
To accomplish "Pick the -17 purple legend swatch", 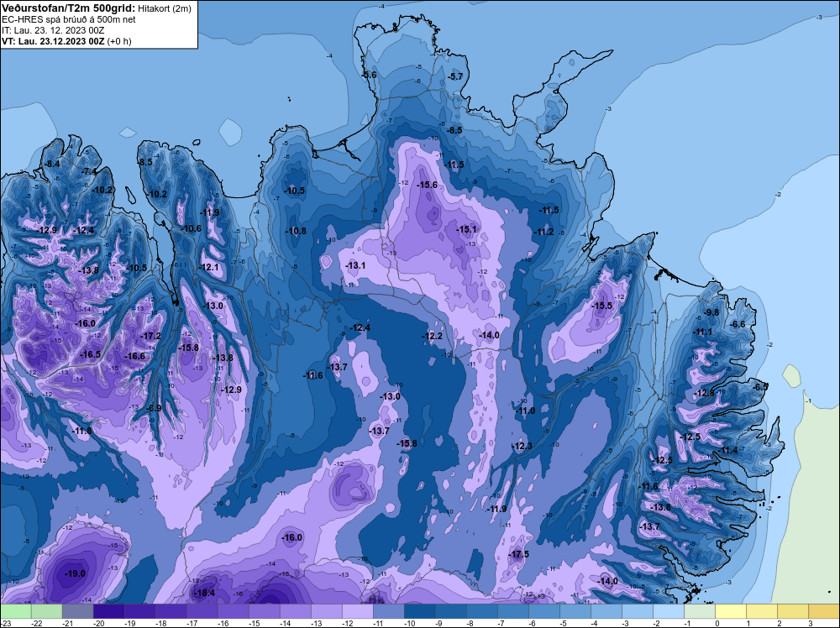I will click(202, 611).
